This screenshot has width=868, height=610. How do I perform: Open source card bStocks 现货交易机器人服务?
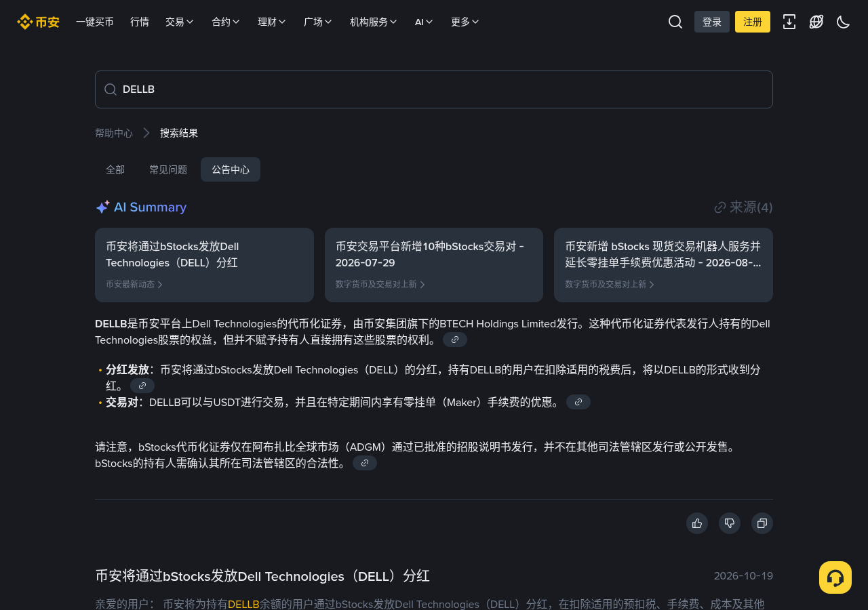pos(663,265)
